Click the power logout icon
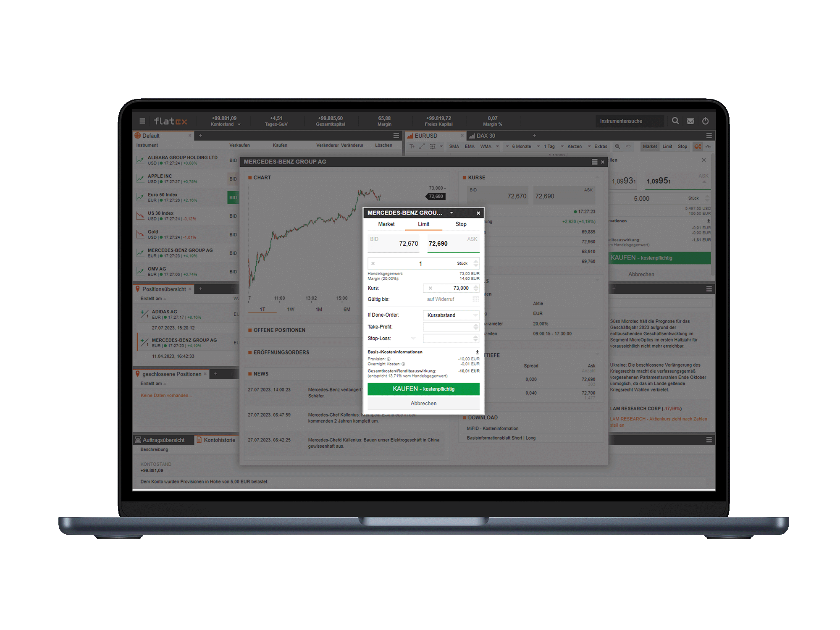 (x=706, y=121)
